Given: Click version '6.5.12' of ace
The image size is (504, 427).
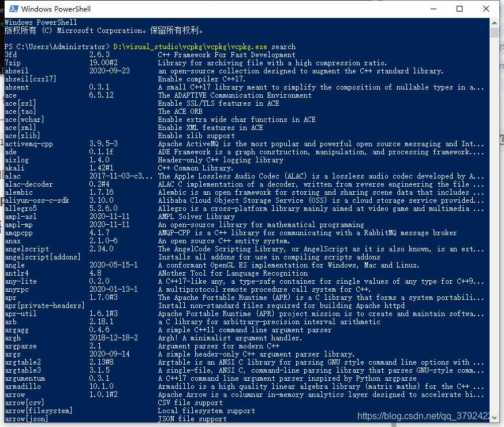Looking at the screenshot, I should (x=101, y=95).
